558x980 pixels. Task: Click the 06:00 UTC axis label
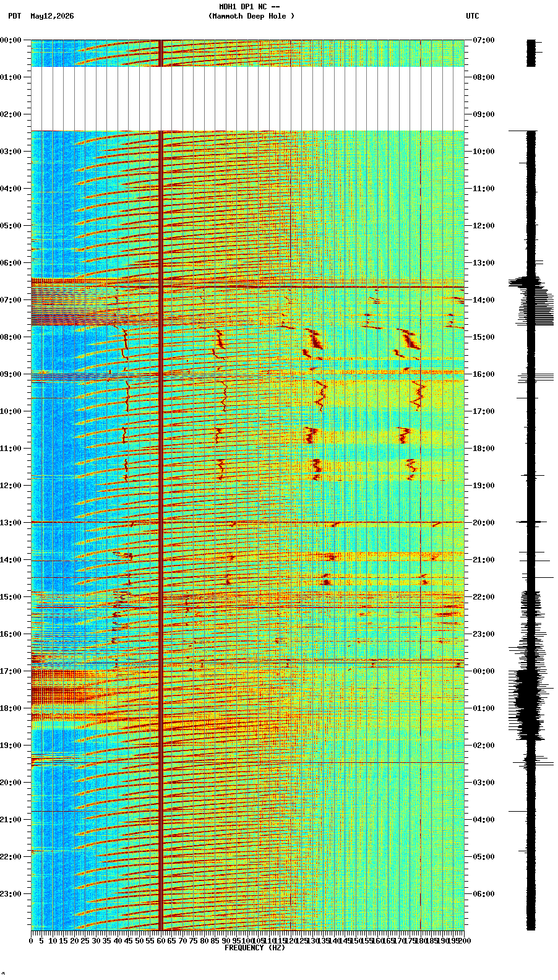point(484,893)
